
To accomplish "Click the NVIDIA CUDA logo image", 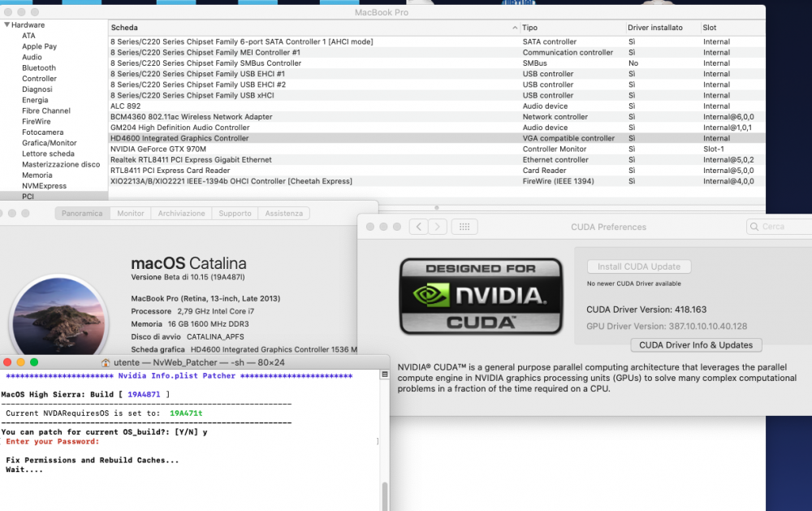I will (481, 296).
